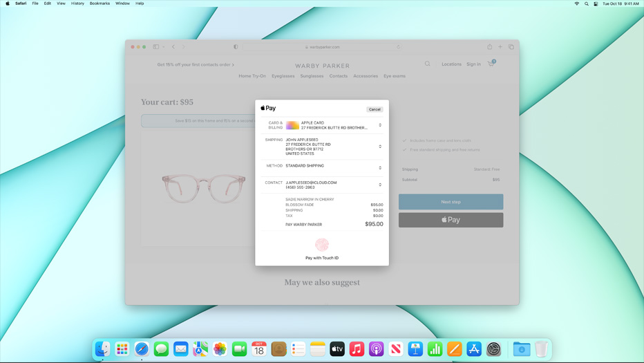The image size is (644, 363).
Task: Open Control Center in menu bar
Action: pyautogui.click(x=596, y=3)
